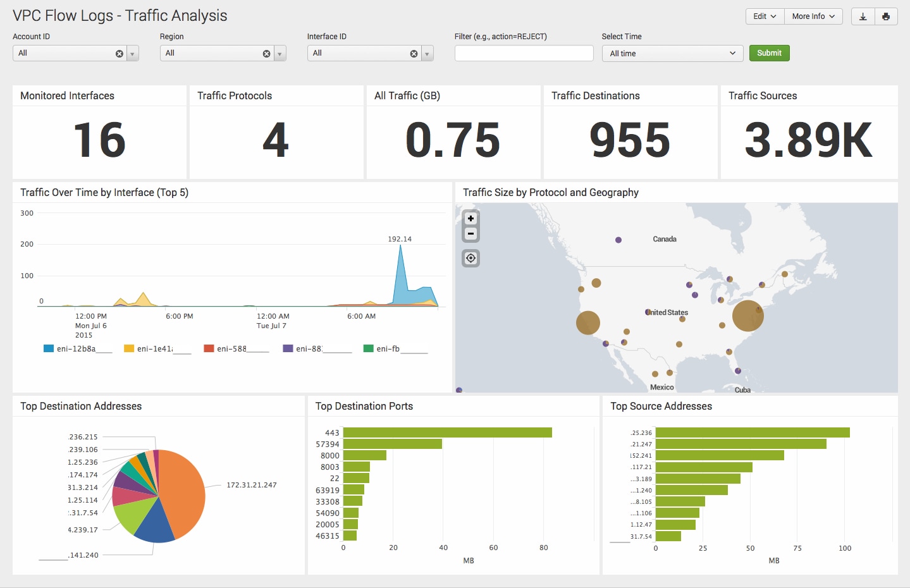The height and width of the screenshot is (588, 910).
Task: Clear the Region selection
Action: pyautogui.click(x=267, y=54)
